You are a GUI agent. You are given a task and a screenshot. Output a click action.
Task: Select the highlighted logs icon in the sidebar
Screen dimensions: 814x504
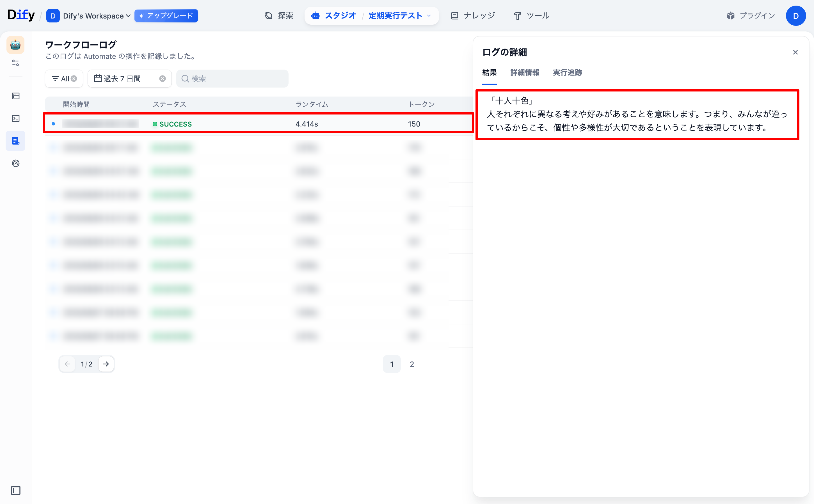[16, 141]
